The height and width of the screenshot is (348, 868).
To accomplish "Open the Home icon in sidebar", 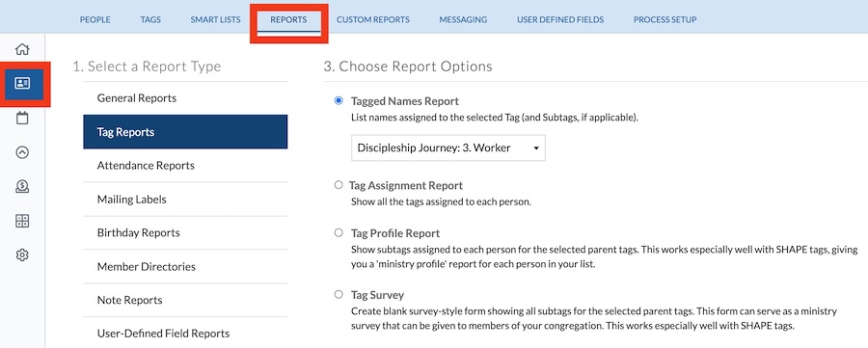I will point(22,49).
